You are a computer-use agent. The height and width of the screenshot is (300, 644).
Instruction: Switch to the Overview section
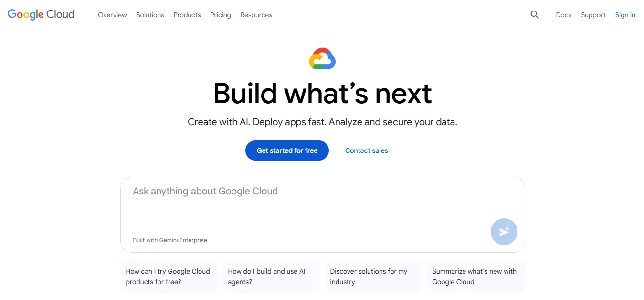112,15
